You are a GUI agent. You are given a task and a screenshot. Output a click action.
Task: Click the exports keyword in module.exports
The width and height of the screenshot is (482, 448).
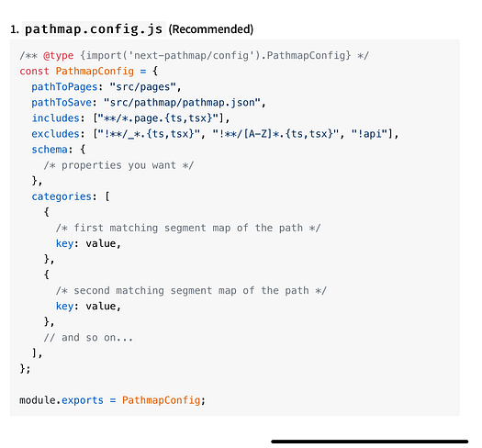pyautogui.click(x=83, y=400)
